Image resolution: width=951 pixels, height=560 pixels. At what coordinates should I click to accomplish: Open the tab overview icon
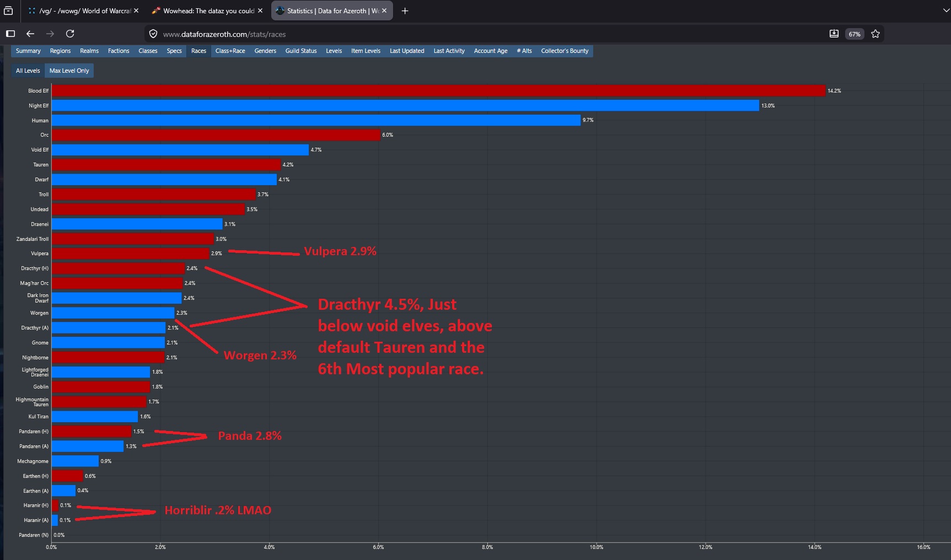point(8,10)
